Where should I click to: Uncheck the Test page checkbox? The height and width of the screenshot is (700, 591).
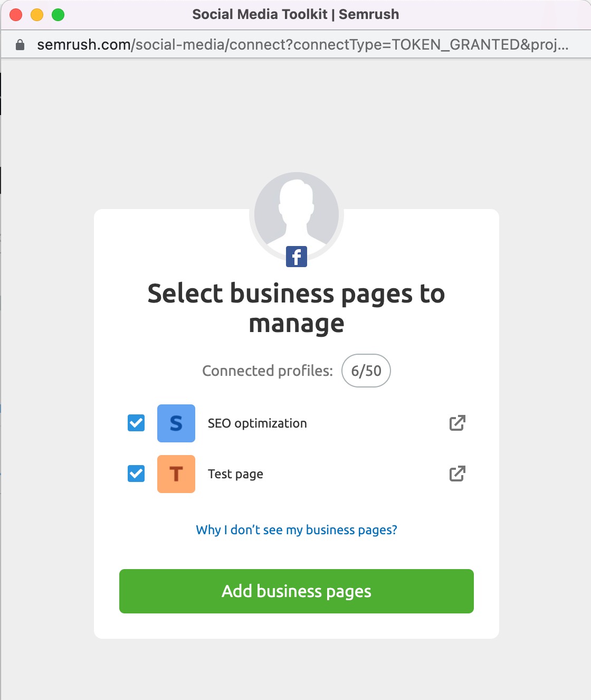135,474
